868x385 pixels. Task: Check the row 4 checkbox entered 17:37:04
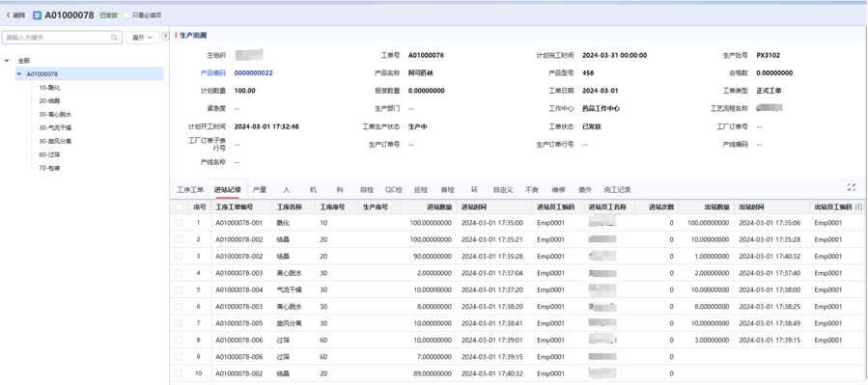coord(179,273)
